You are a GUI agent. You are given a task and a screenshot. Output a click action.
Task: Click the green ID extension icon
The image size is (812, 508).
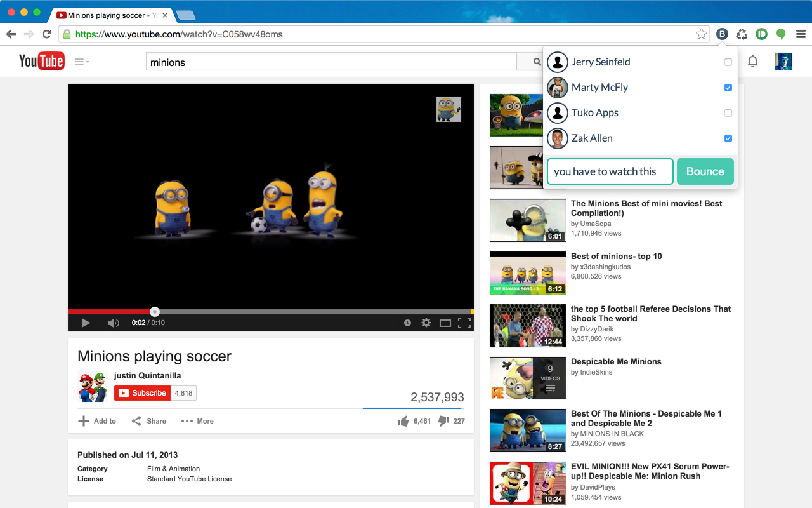point(762,34)
